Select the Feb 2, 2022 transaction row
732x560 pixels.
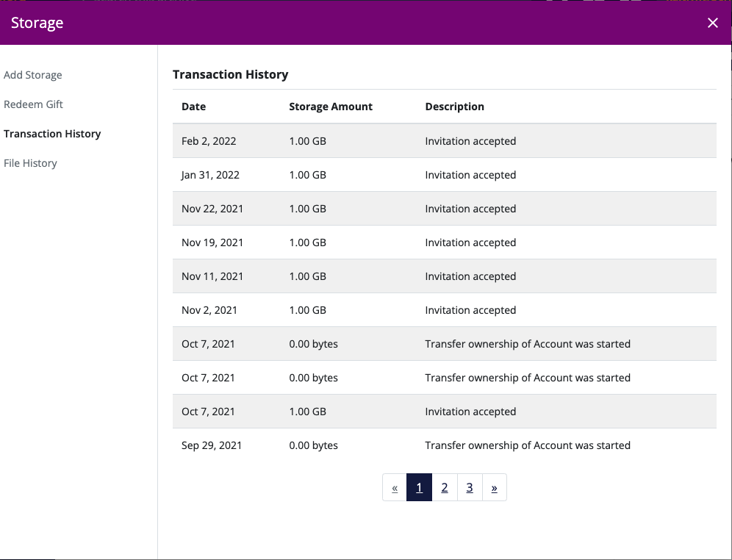(445, 141)
